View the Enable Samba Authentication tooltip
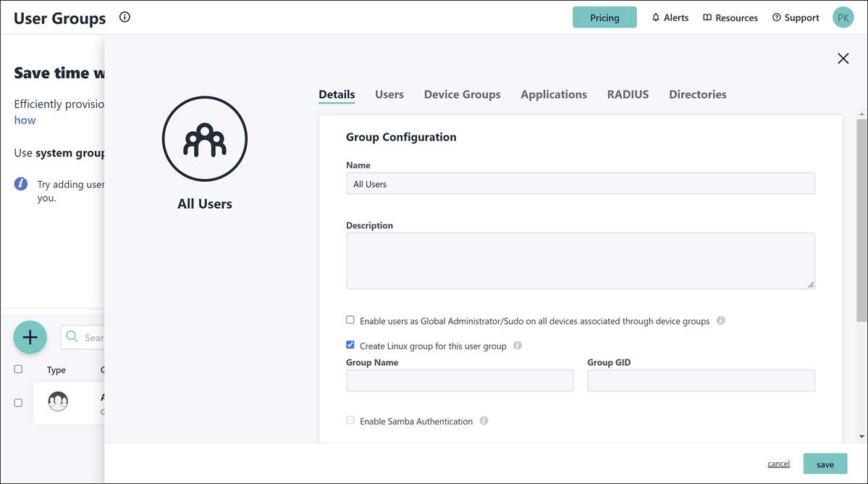The width and height of the screenshot is (868, 484). [484, 420]
